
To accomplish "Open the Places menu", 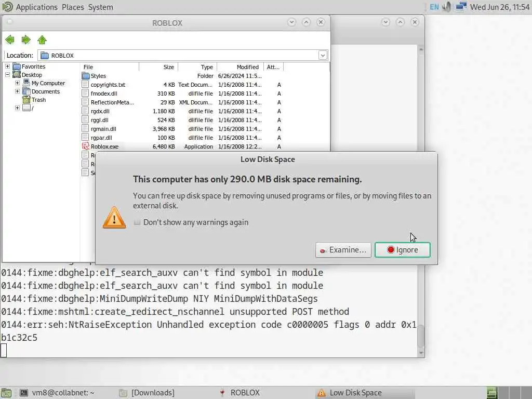I will [73, 7].
